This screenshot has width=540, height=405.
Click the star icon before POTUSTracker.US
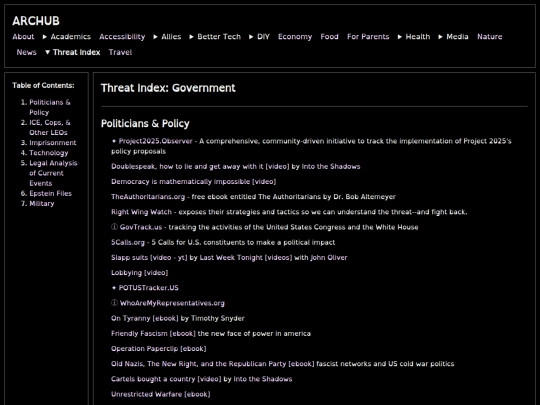(114, 288)
